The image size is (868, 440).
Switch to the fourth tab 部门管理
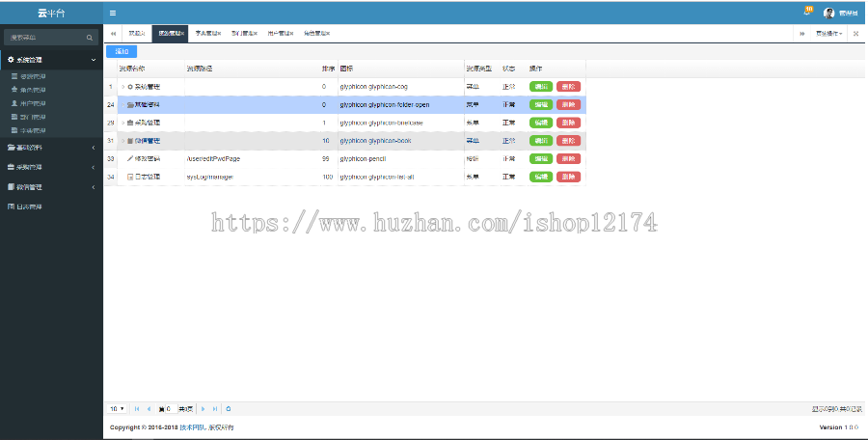coord(244,34)
